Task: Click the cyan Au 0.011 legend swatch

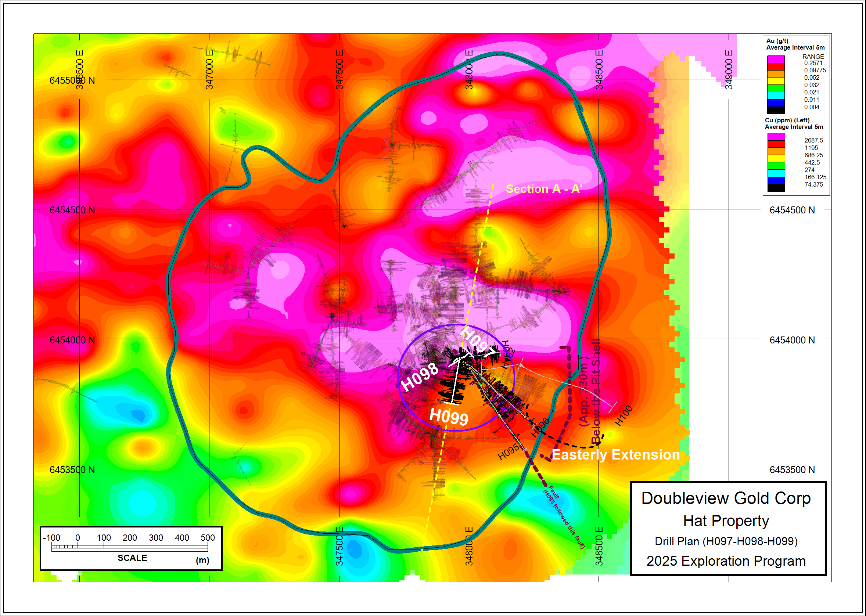Action: click(776, 96)
